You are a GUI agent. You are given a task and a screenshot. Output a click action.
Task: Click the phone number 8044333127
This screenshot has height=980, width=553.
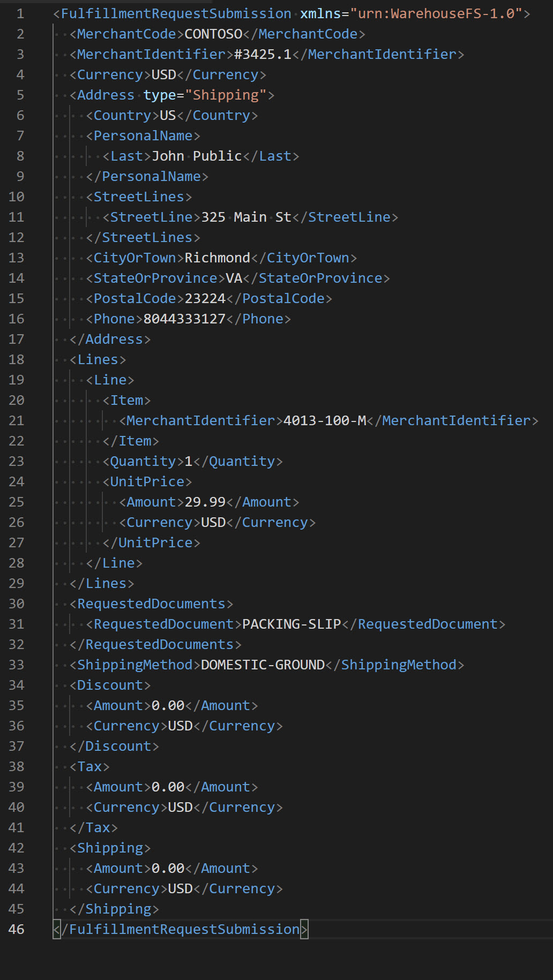tap(184, 319)
